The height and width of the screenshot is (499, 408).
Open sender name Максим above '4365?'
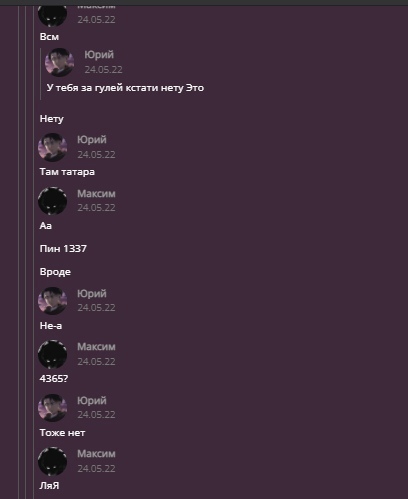(96, 347)
